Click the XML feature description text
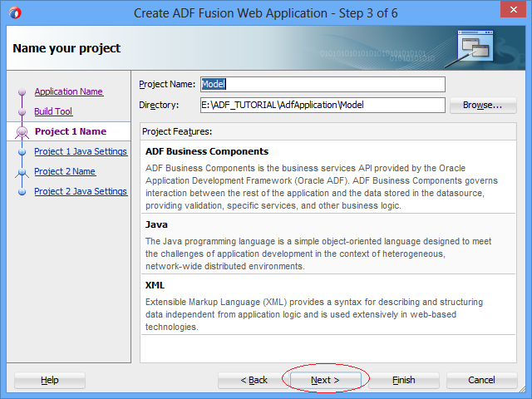Image resolution: width=532 pixels, height=399 pixels. click(x=314, y=314)
